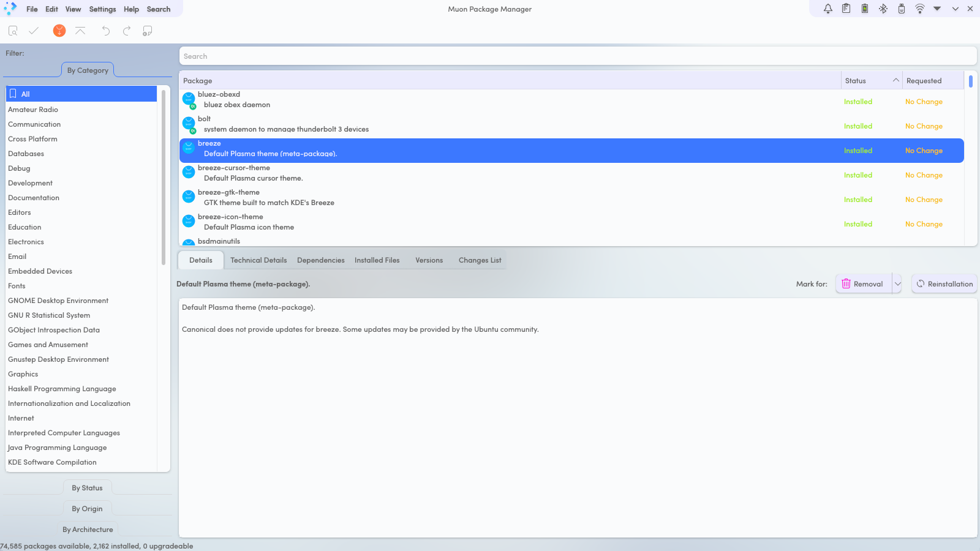Screen dimensions: 980x551
Task: Click the breeze-gtk-theme package icon
Action: click(x=189, y=197)
